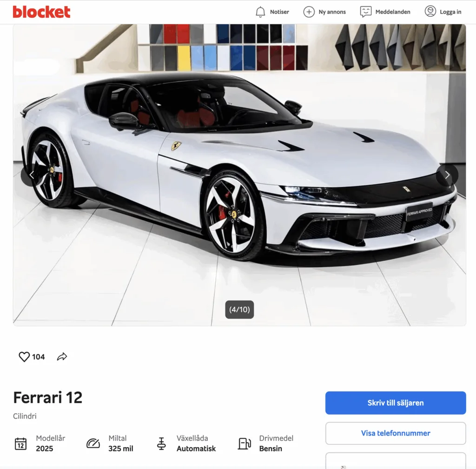Click the image counter 4/10 badge

[239, 309]
